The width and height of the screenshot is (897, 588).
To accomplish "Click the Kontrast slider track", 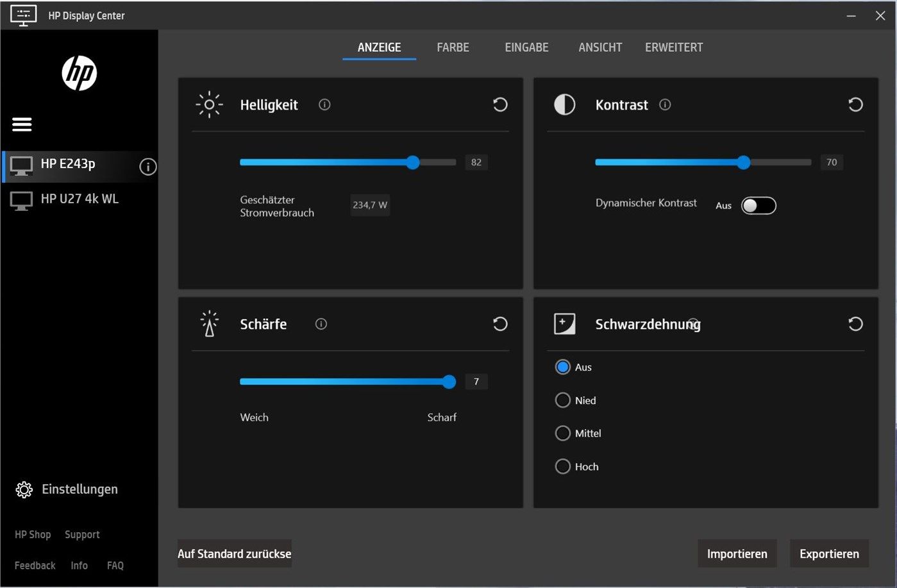I will [x=703, y=162].
